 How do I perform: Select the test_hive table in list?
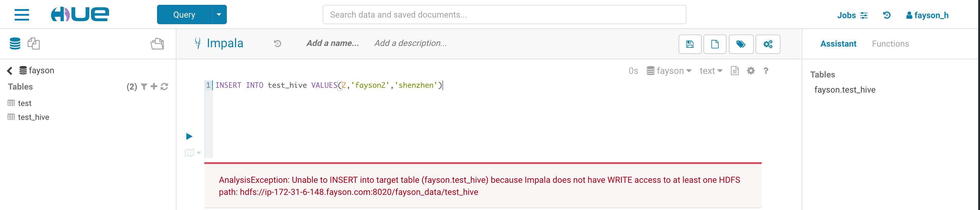33,117
